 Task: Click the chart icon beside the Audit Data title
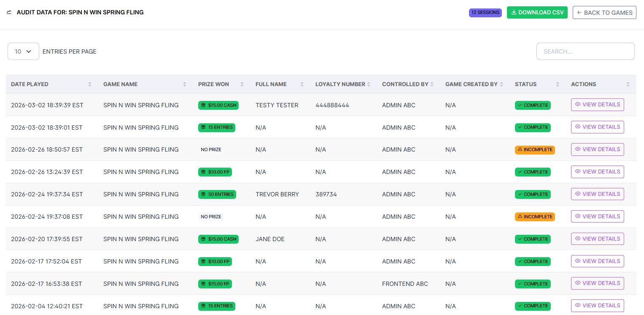(9, 12)
